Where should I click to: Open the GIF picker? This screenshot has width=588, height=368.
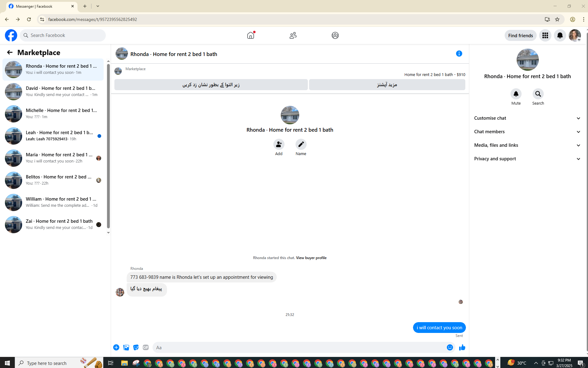click(x=146, y=347)
